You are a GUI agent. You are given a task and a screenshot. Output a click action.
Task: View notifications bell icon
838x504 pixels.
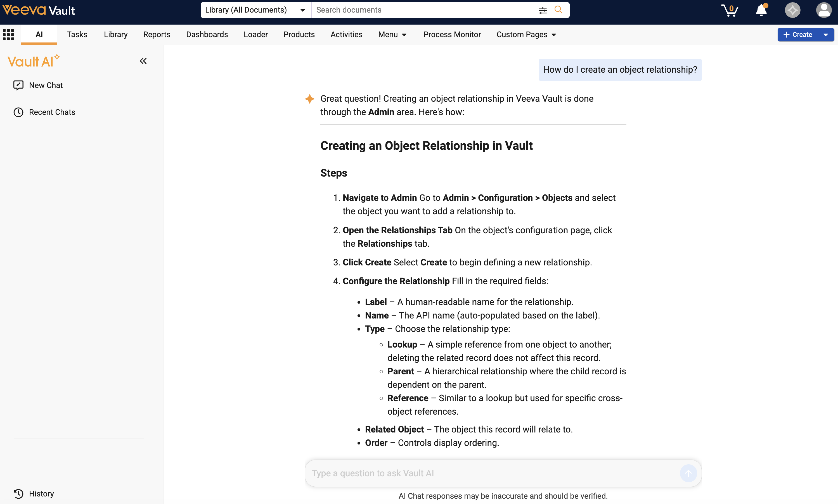click(x=761, y=10)
